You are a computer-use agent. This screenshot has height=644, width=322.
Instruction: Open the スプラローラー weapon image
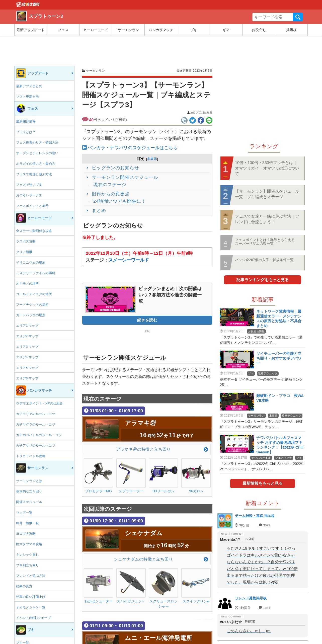(x=131, y=473)
